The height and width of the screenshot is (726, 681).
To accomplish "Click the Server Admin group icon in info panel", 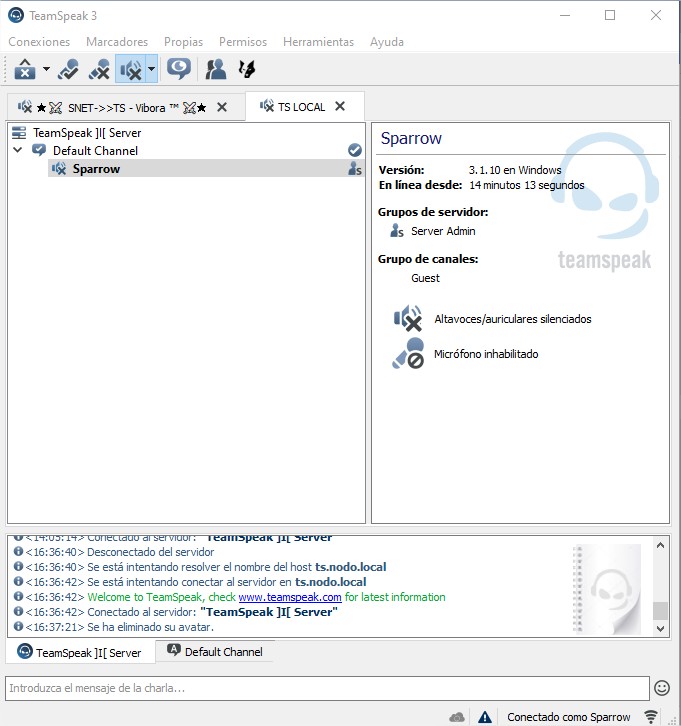I will (x=397, y=231).
